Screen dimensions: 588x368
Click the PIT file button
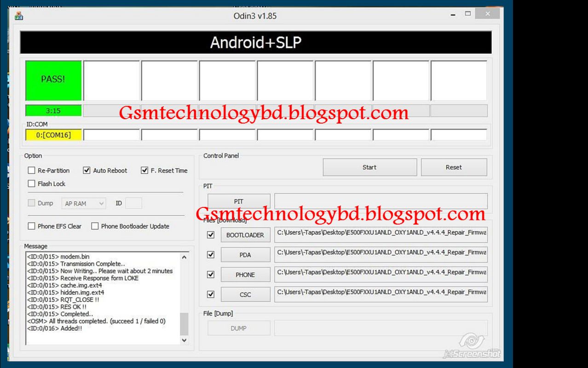pyautogui.click(x=239, y=201)
